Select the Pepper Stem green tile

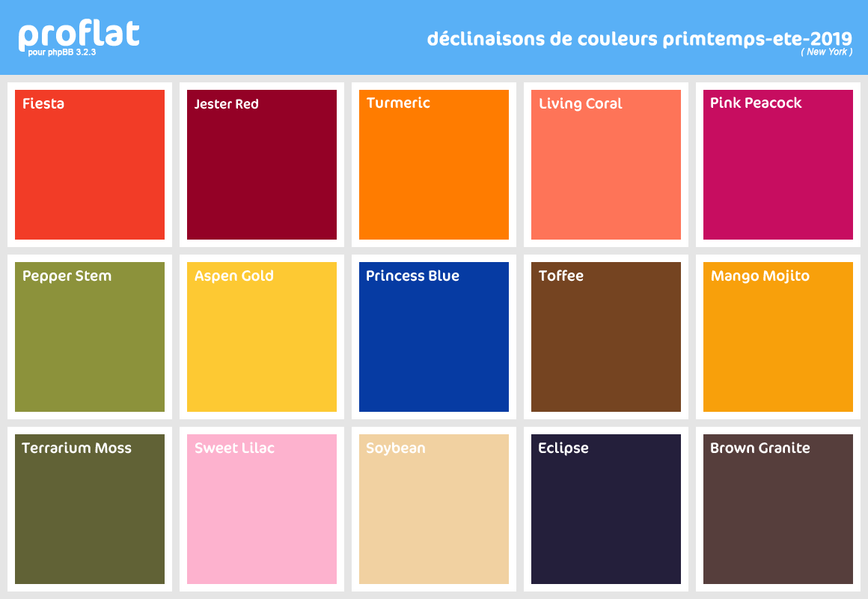pyautogui.click(x=90, y=337)
